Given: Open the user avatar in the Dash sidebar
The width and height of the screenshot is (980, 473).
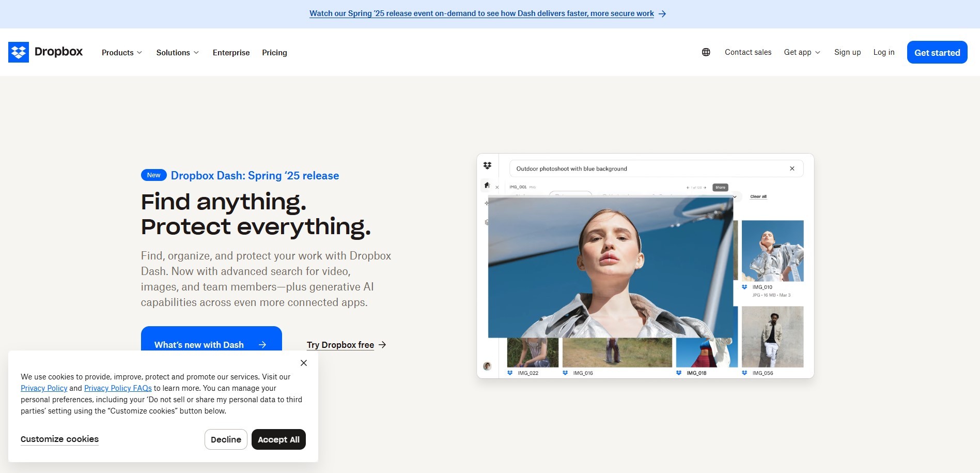Looking at the screenshot, I should pyautogui.click(x=487, y=366).
